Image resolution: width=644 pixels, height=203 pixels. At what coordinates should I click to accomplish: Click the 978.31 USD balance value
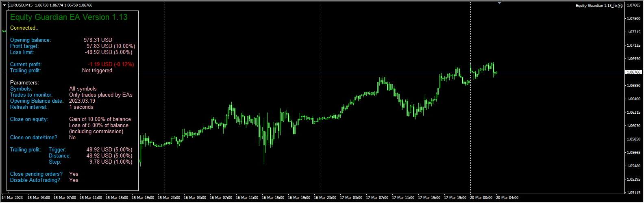pos(98,40)
